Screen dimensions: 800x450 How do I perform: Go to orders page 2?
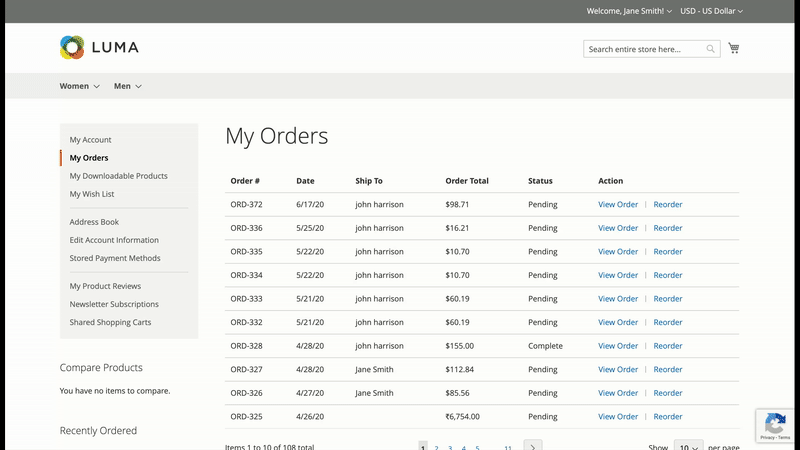point(436,447)
